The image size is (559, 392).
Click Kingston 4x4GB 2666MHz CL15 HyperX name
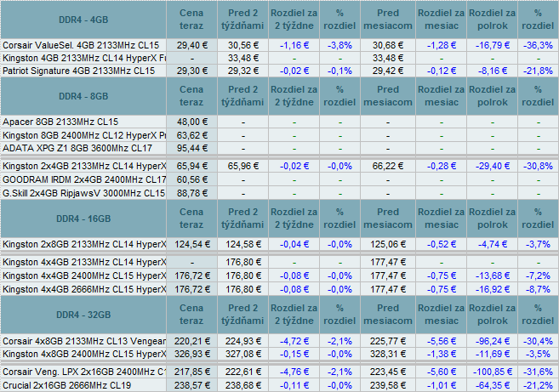[84, 289]
